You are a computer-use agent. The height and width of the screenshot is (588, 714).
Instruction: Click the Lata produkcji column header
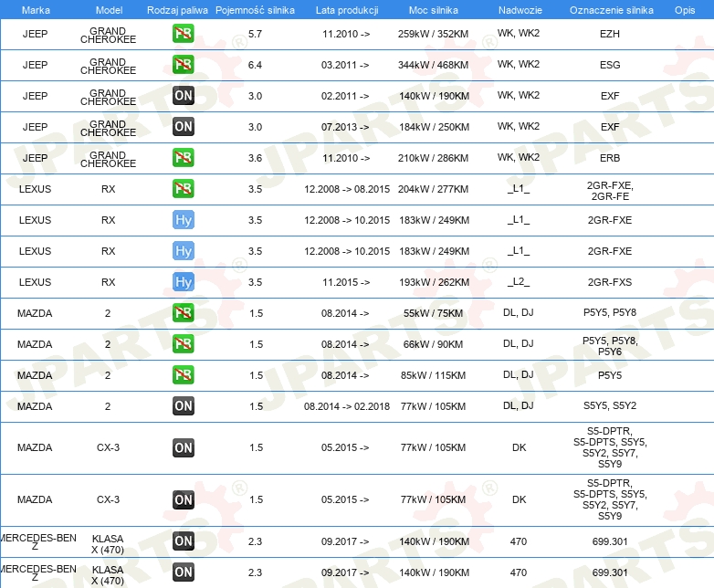(346, 9)
